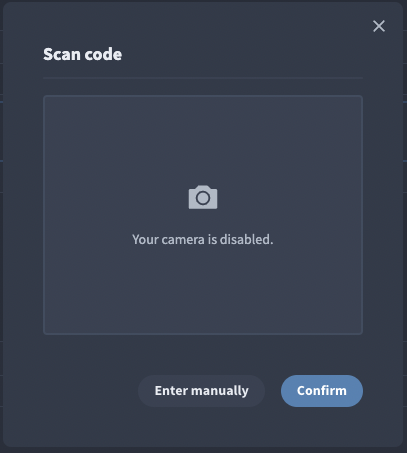Click the Scan code heading
The width and height of the screenshot is (407, 453).
[x=82, y=54]
